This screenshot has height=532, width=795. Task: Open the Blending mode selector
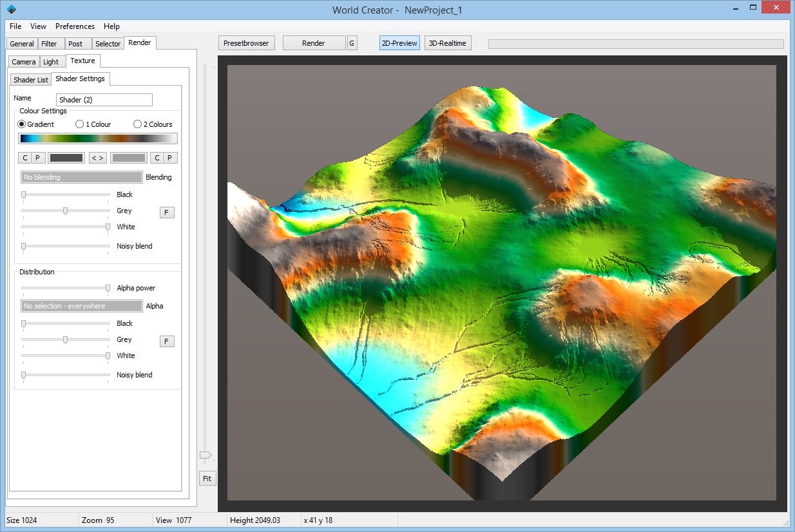point(81,177)
